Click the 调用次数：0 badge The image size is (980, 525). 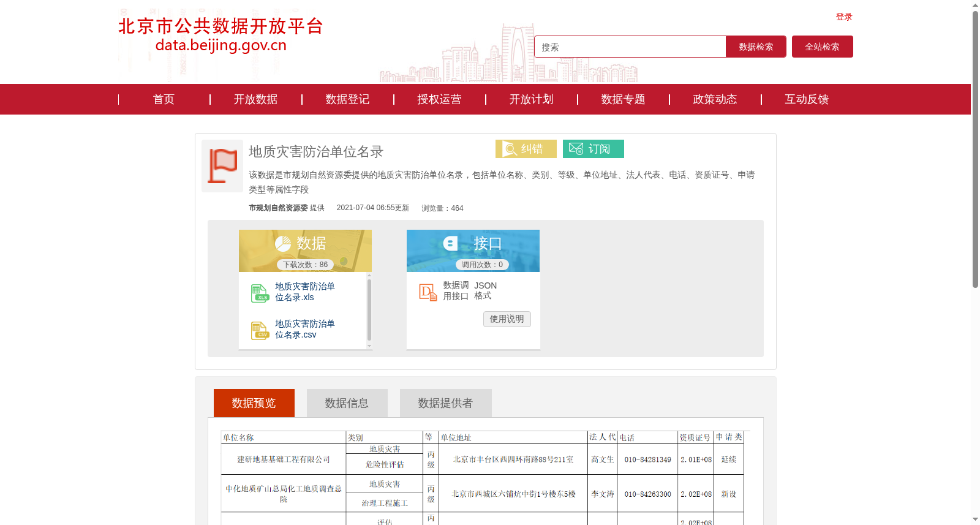[482, 265]
